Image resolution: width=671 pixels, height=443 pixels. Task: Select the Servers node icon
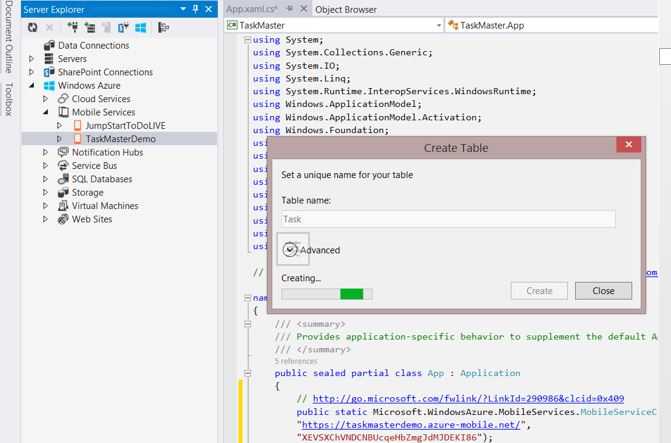click(49, 59)
